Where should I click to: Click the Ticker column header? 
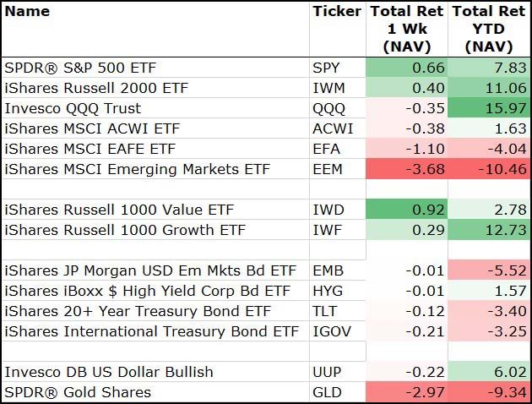pyautogui.click(x=336, y=12)
